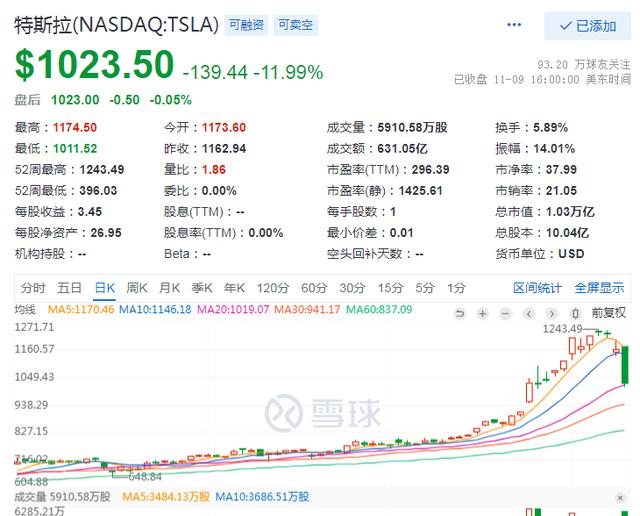Click the 市盈率(TTM) value 296.39
The width and height of the screenshot is (640, 516).
[x=430, y=170]
